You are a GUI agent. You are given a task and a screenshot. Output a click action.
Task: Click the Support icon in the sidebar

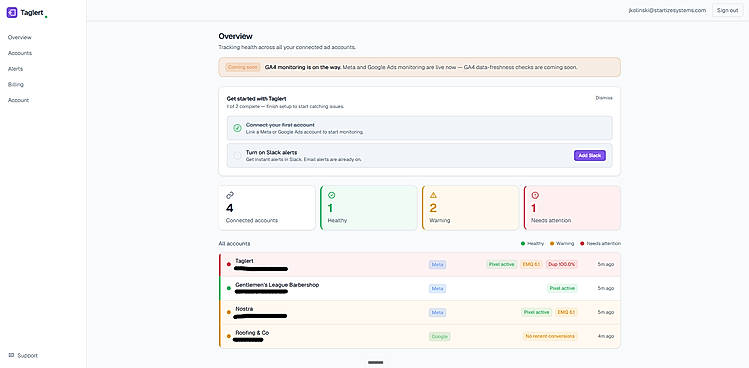tap(11, 355)
